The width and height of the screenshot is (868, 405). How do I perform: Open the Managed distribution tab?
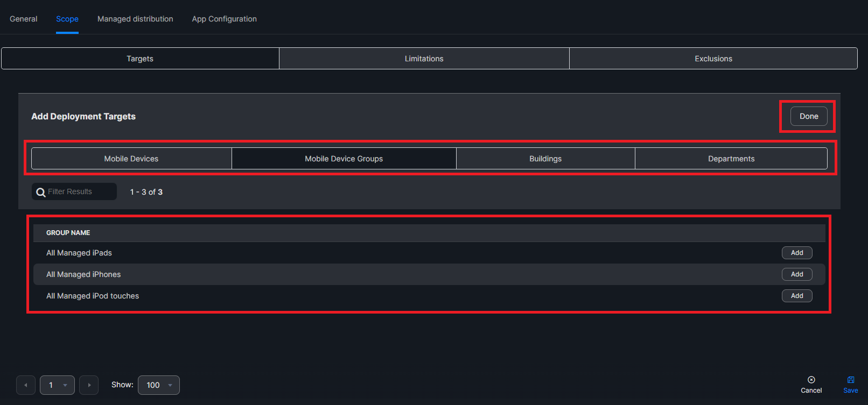(135, 19)
